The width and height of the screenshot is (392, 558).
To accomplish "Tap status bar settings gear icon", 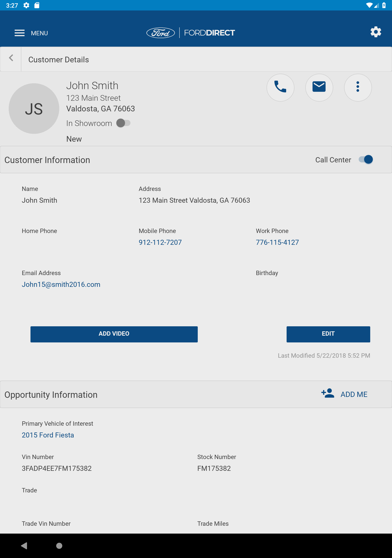I will tap(26, 5).
